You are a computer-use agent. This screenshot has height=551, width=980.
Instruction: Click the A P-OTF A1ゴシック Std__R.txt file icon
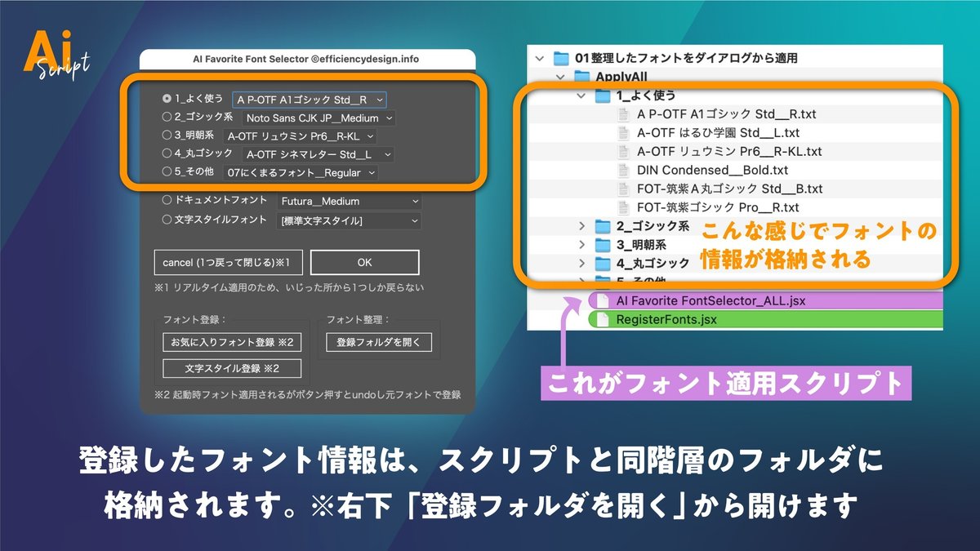[x=624, y=114]
